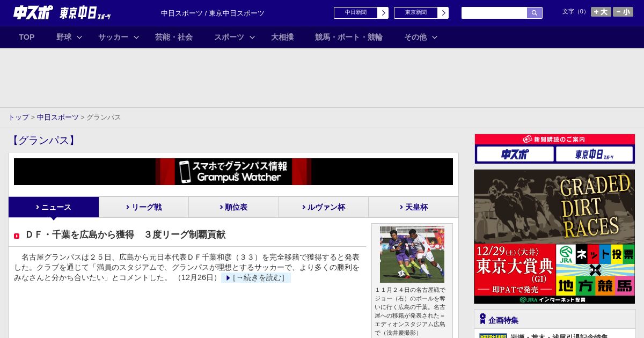Open the スポーツ navigation menu
The image size is (644, 338).
click(229, 37)
